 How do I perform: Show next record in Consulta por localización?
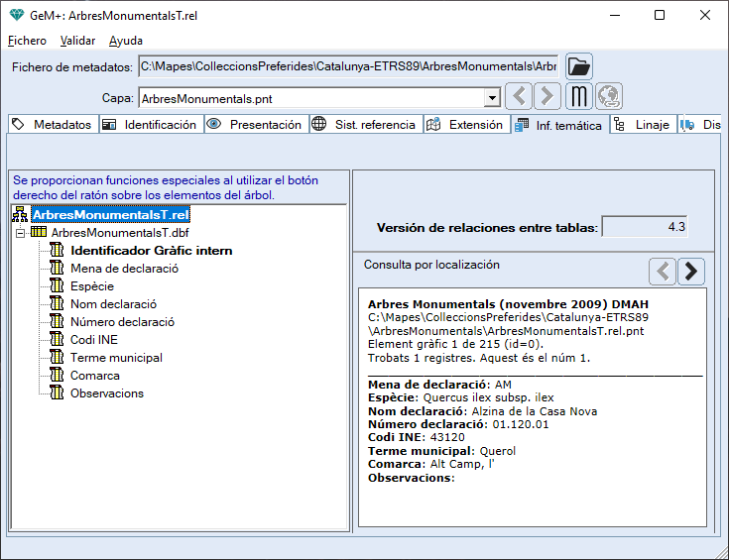691,271
